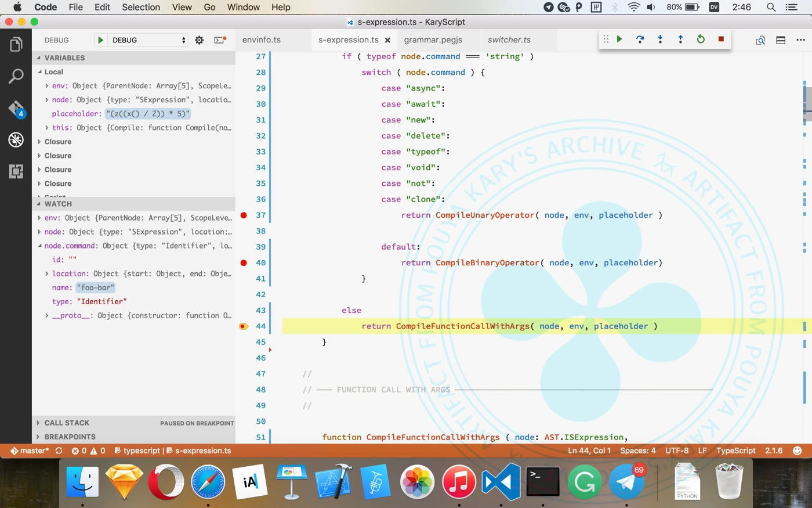Open debug configuration gear settings
Viewport: 812px width, 508px height.
[x=199, y=40]
